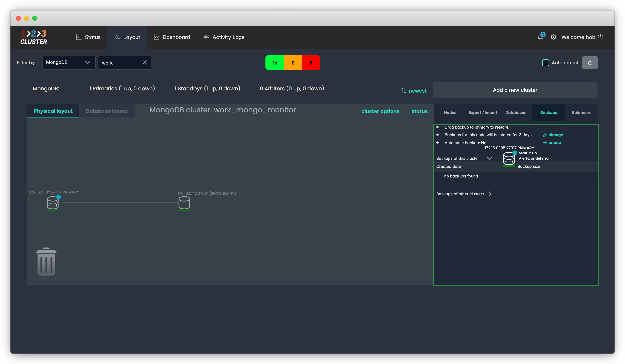
Task: Switch to the Database layout tab
Action: [x=107, y=111]
